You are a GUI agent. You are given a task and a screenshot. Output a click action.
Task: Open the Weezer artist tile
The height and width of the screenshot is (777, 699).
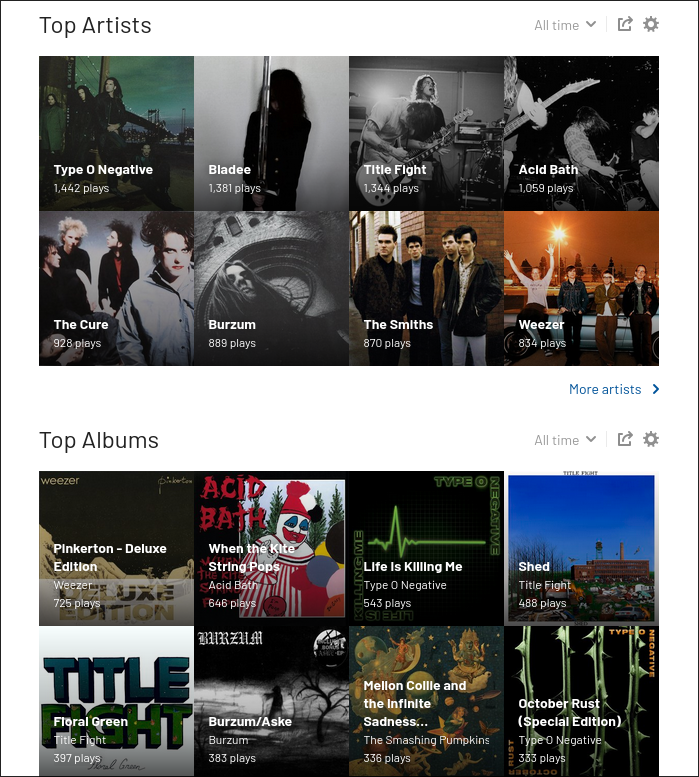click(582, 288)
